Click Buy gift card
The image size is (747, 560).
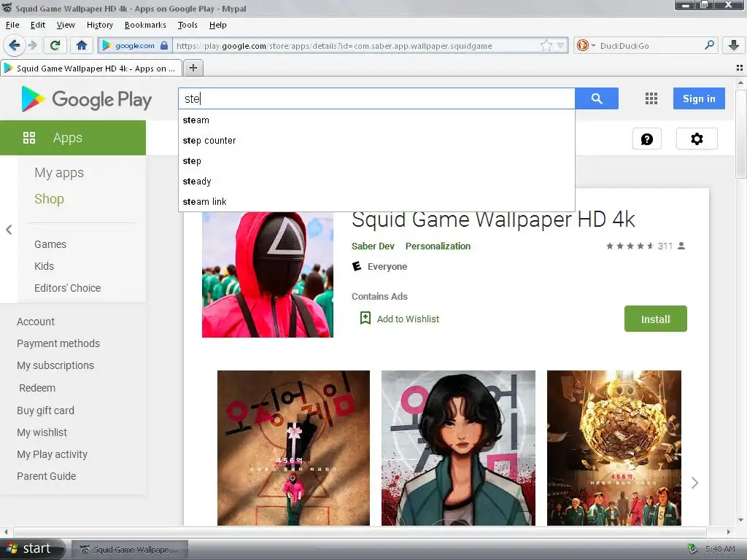(x=46, y=411)
